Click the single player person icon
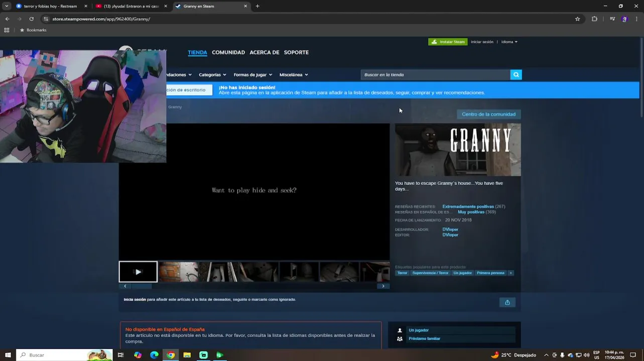The width and height of the screenshot is (644, 361). (400, 330)
